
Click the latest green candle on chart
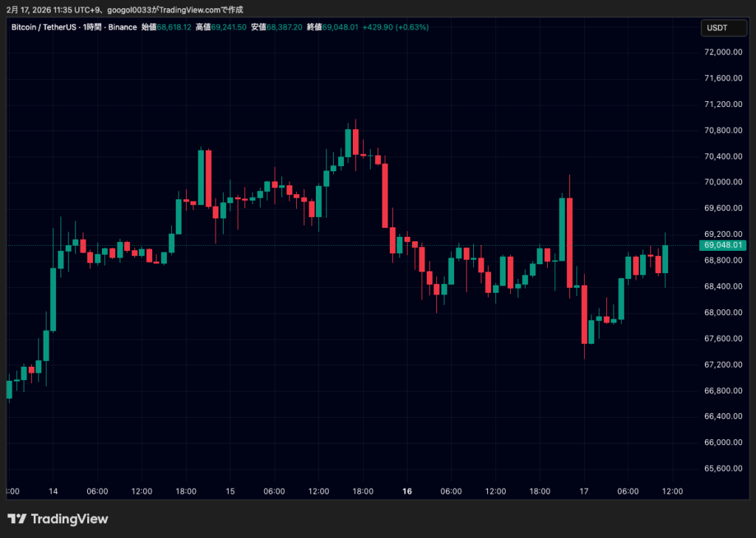point(665,259)
